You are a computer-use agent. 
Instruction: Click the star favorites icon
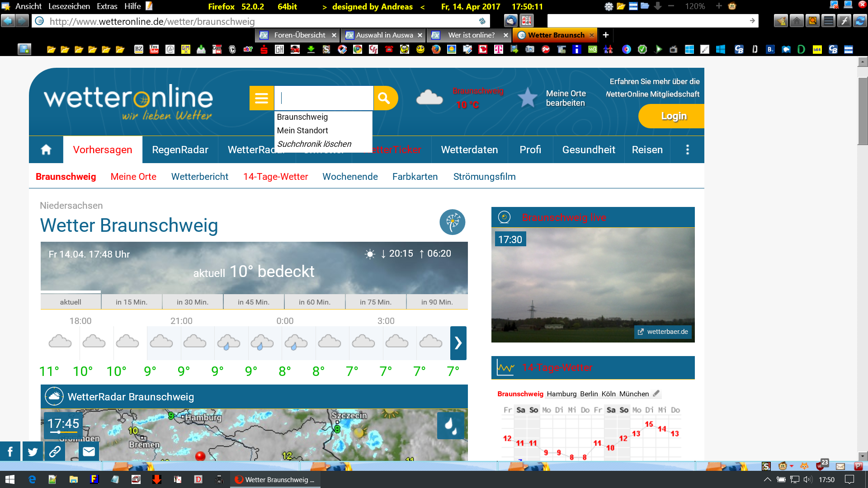527,98
